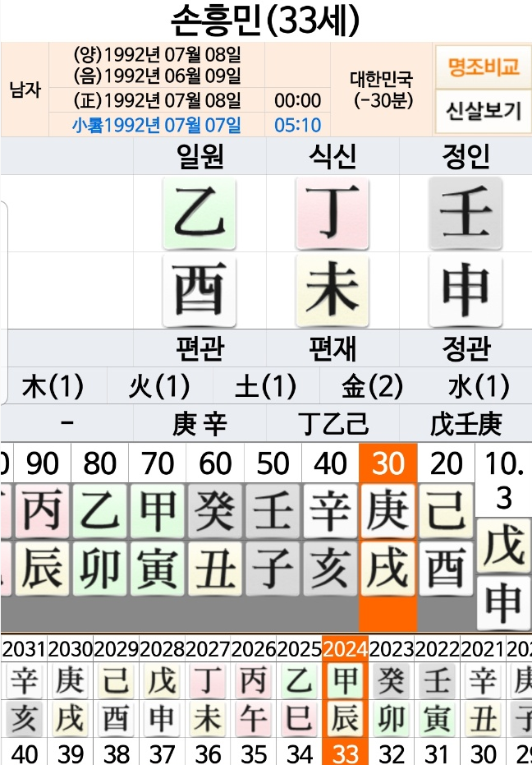Viewport: 532px width, 765px height.
Task: Tap the 午 branch tile under 2026
Action: [253, 718]
